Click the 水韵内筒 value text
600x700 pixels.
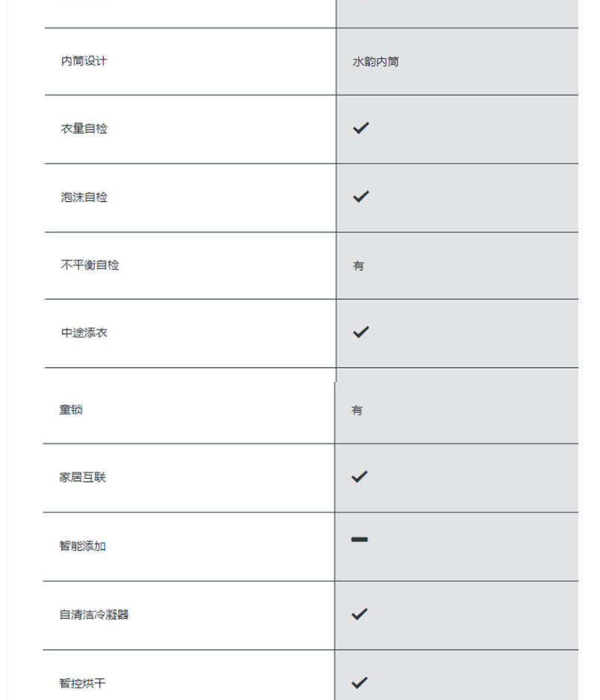point(375,62)
